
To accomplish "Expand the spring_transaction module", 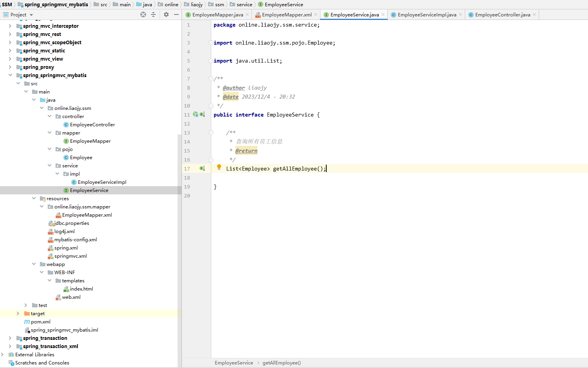I will point(10,338).
